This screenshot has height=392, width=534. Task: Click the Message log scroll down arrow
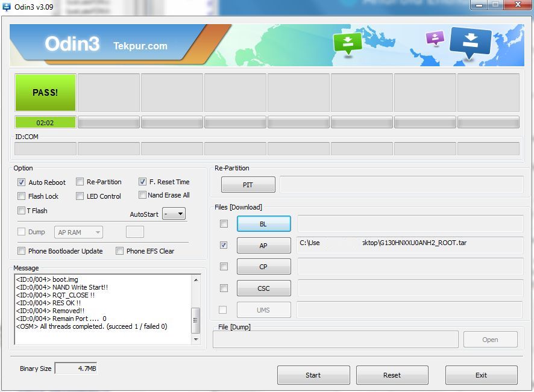[196, 339]
